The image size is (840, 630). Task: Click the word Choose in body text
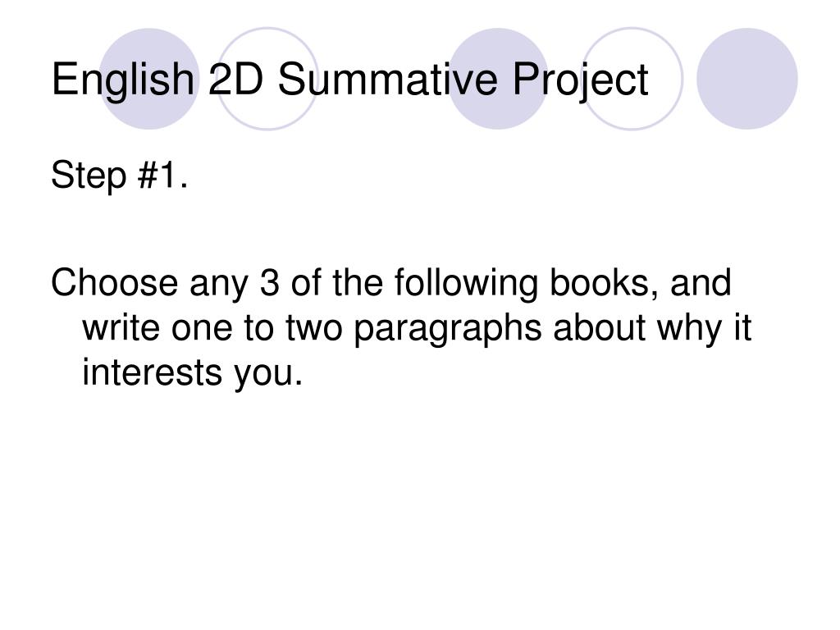point(114,282)
